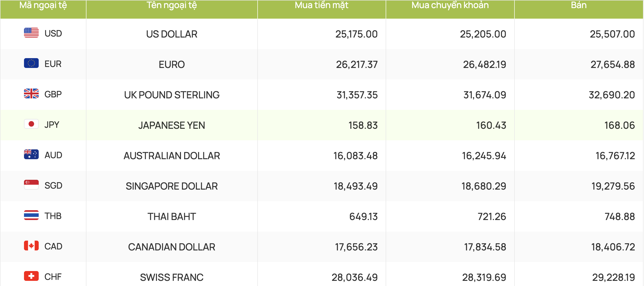Click the 'Bán' column header

pos(579,5)
